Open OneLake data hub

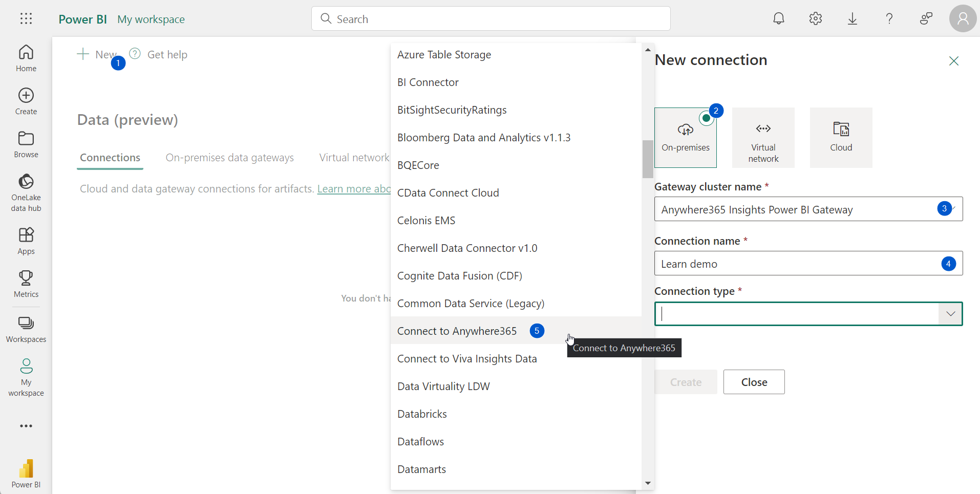pos(26,192)
